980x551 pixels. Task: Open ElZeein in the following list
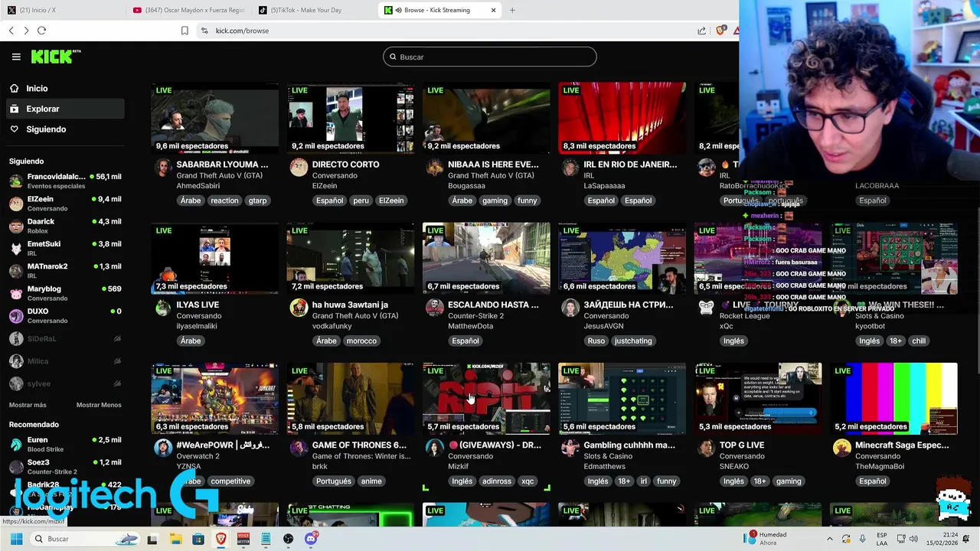tap(65, 204)
